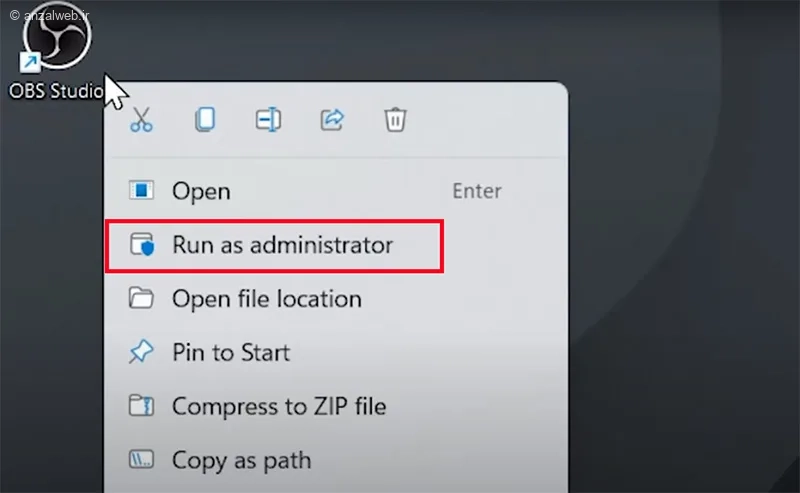Image resolution: width=800 pixels, height=493 pixels.
Task: Click the pushpin icon beside Pin to Start
Action: 141,352
